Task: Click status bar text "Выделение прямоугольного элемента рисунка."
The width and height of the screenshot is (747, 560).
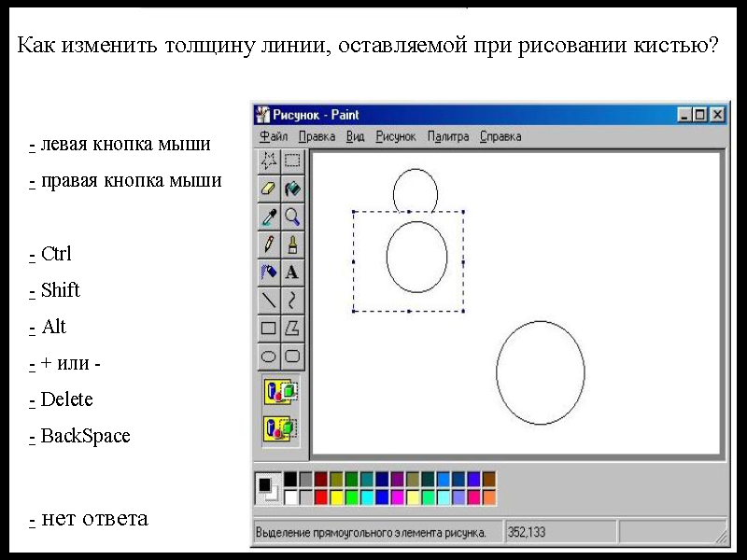Action: coord(371,532)
